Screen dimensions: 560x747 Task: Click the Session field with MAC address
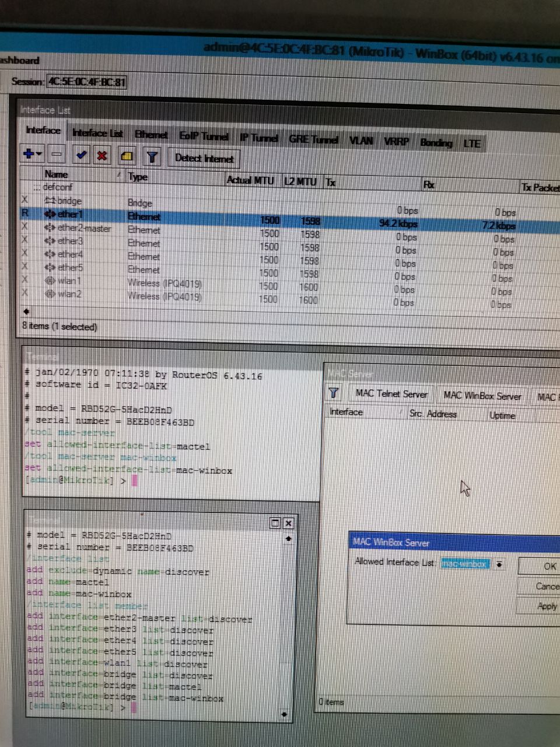[86, 82]
